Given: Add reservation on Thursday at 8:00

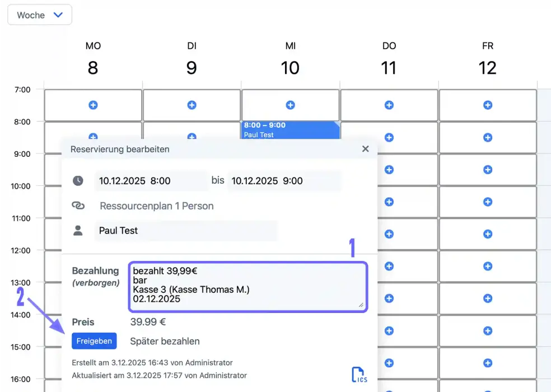Looking at the screenshot, I should (x=389, y=137).
